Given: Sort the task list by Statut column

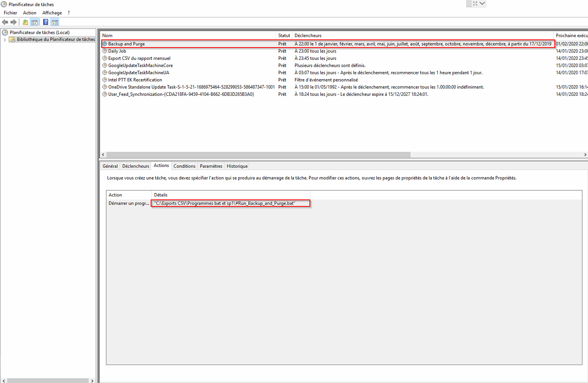Looking at the screenshot, I should point(284,36).
